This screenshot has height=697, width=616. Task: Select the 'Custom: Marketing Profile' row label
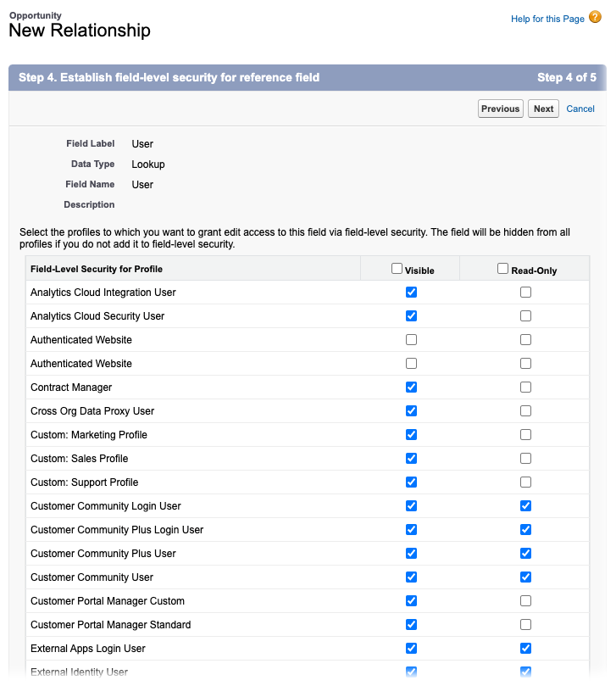89,435
